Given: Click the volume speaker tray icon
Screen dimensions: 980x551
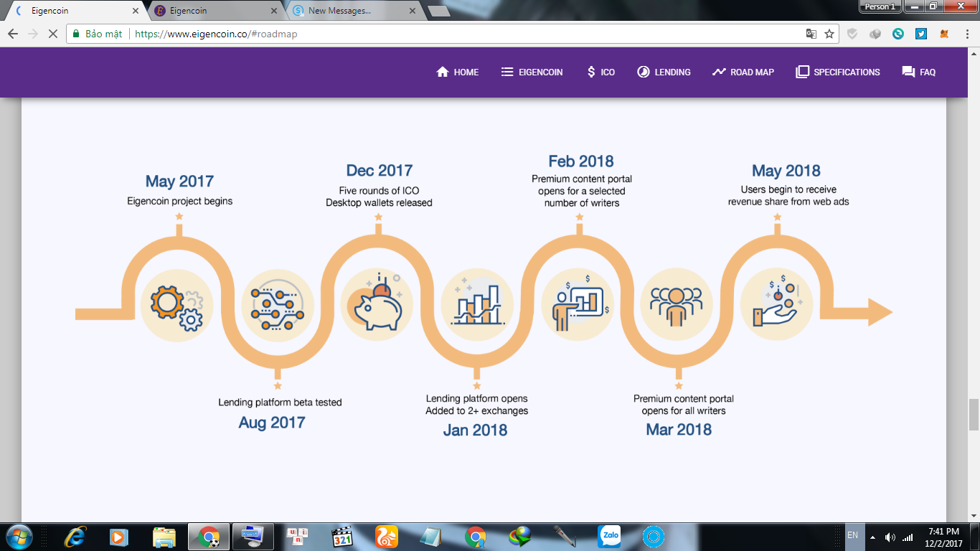Looking at the screenshot, I should click(890, 537).
